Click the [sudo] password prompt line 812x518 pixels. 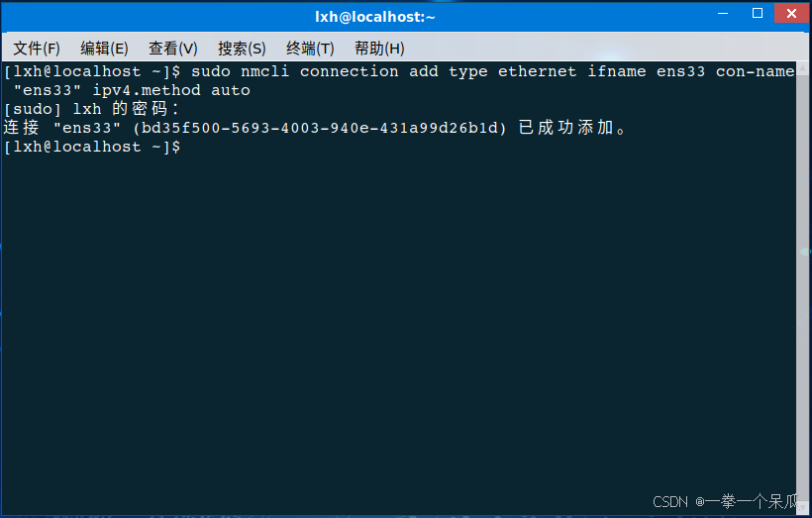(x=91, y=109)
